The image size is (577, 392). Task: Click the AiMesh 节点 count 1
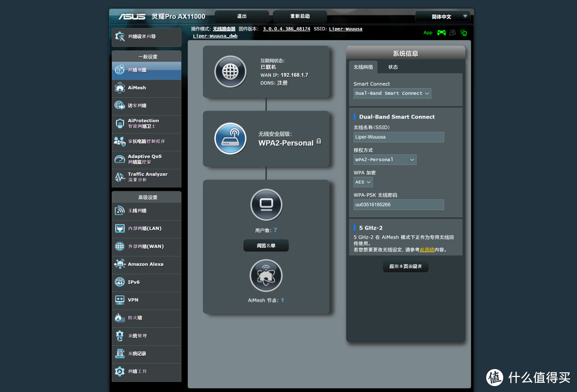coord(282,300)
